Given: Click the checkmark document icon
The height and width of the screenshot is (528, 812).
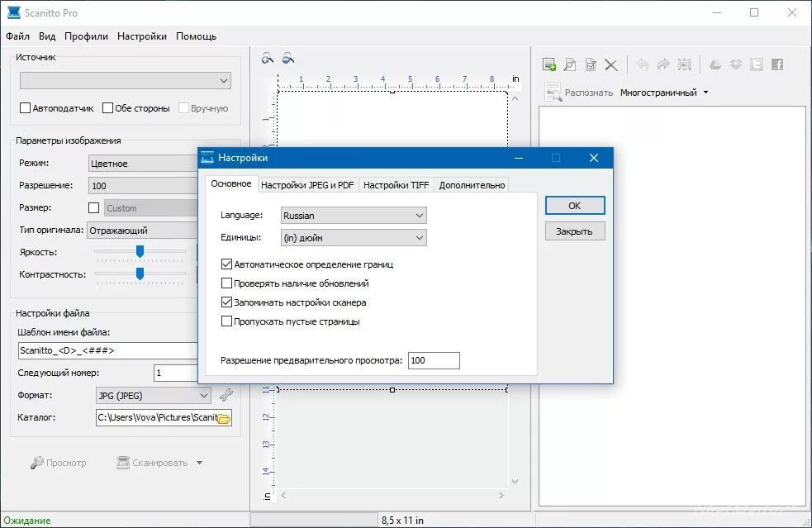Looking at the screenshot, I should point(591,64).
